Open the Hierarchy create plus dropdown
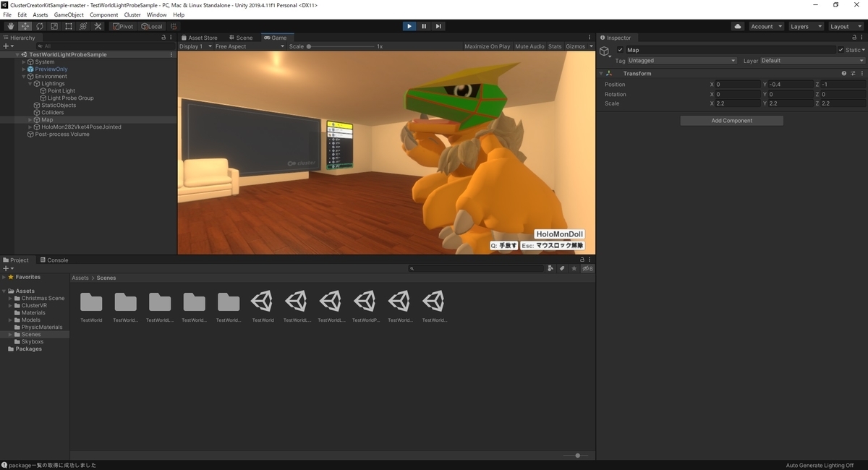Screen dimensions: 868x470 [8, 46]
